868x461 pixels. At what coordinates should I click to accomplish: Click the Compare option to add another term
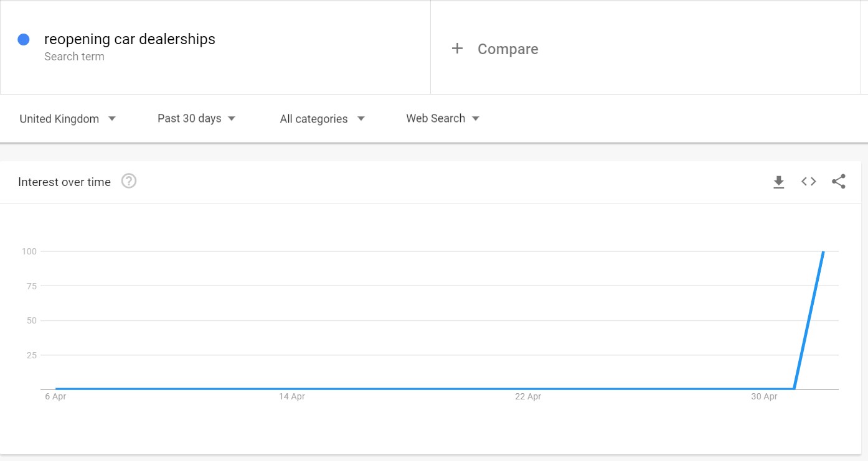click(508, 49)
